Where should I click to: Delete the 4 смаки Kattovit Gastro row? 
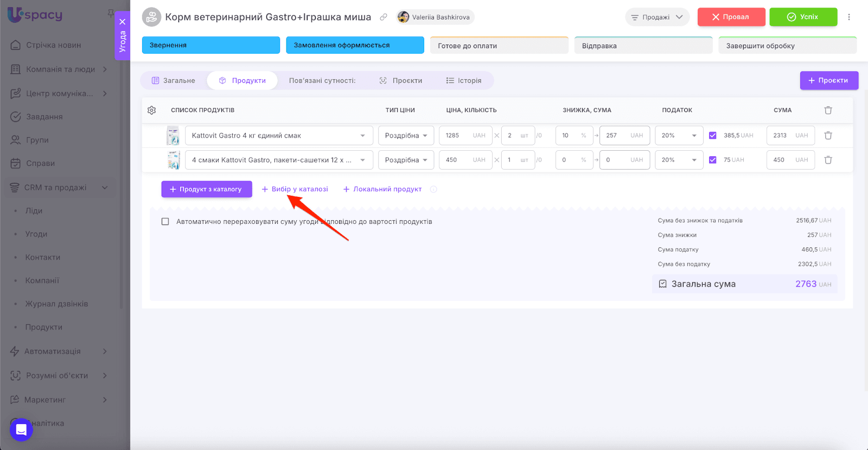tap(828, 160)
